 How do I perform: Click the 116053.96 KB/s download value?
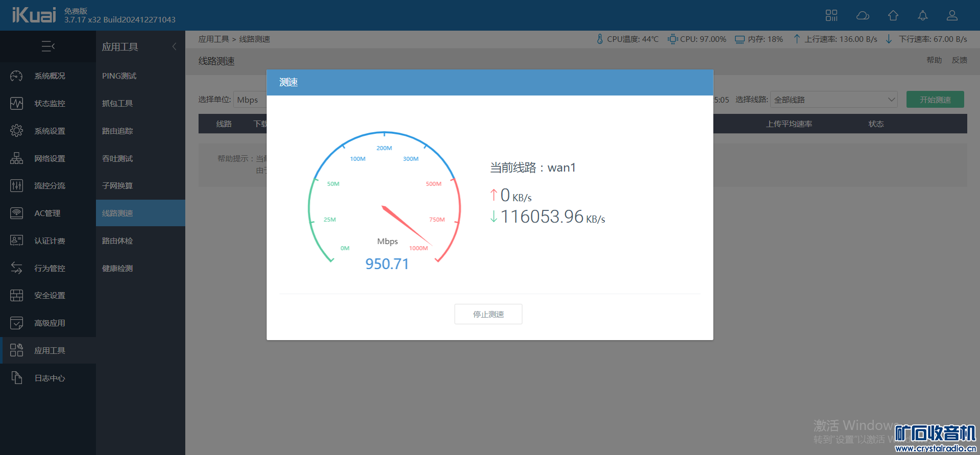click(553, 217)
